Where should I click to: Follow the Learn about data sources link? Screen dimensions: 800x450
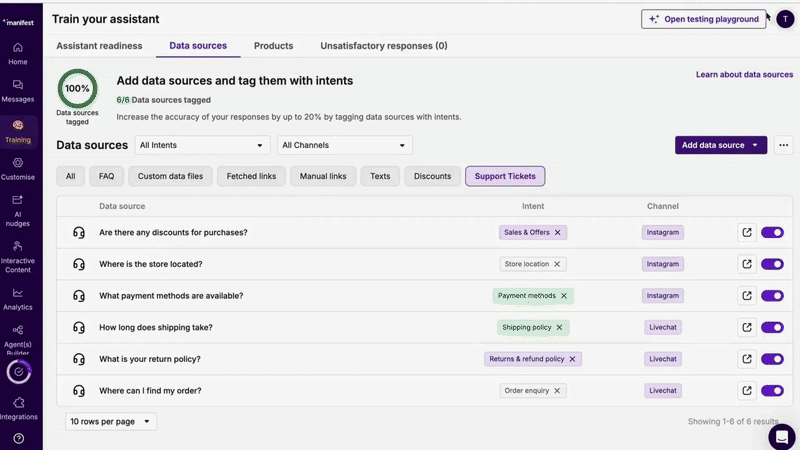[x=744, y=75]
